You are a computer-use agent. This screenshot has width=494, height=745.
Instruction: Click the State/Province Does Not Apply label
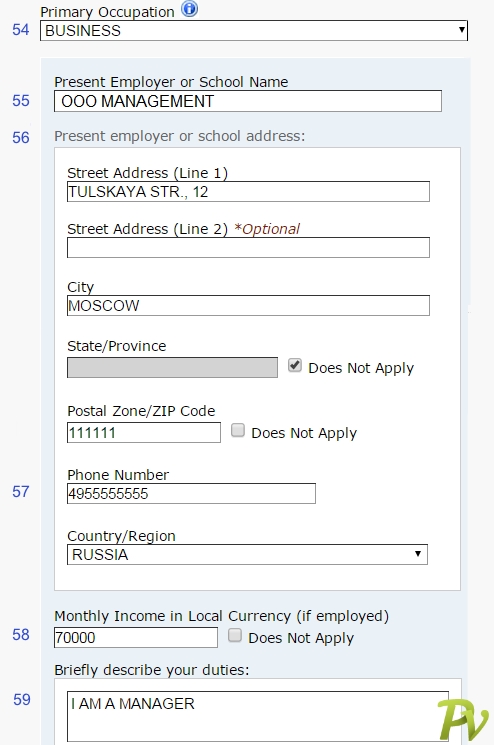[x=361, y=368]
